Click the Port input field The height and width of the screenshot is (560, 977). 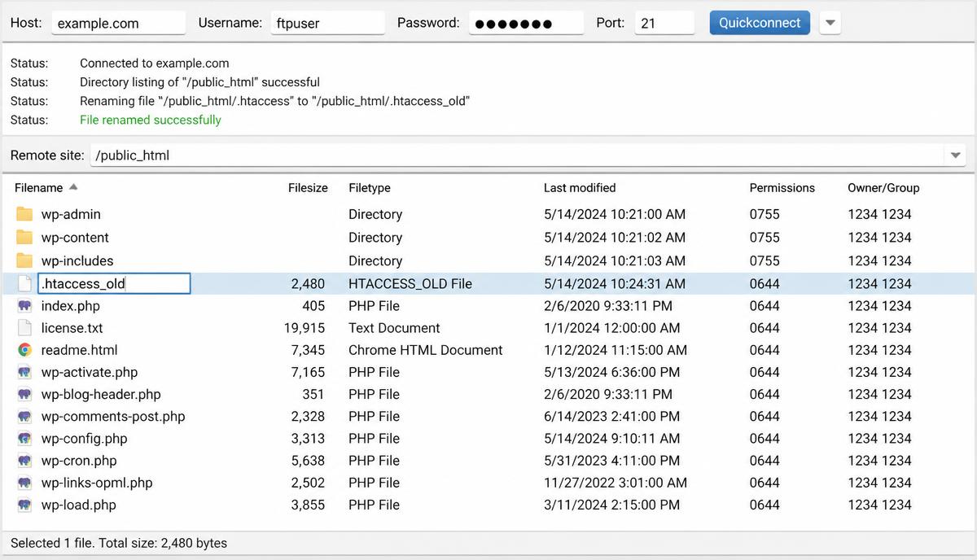[x=664, y=23]
